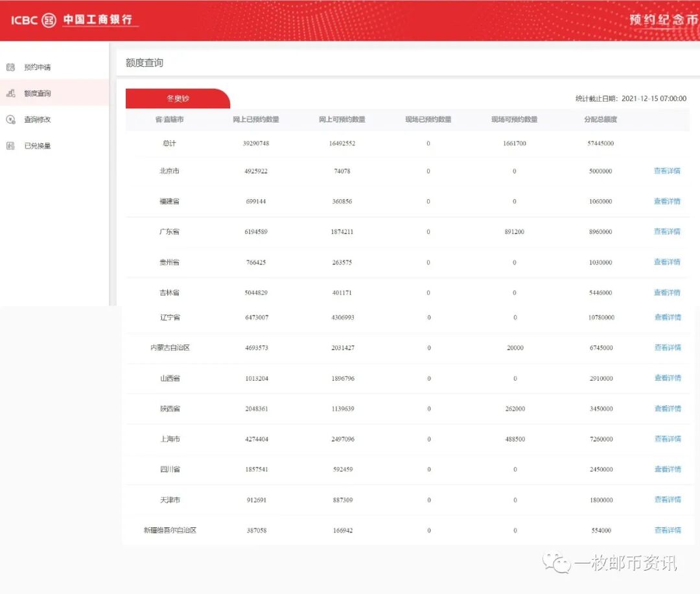
Task: View details for 上海市 row
Action: (668, 438)
